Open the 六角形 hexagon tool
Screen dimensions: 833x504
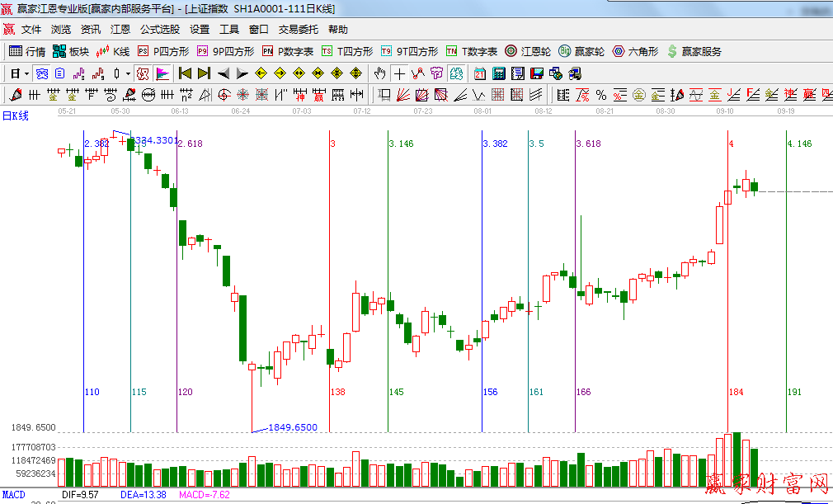tap(635, 51)
